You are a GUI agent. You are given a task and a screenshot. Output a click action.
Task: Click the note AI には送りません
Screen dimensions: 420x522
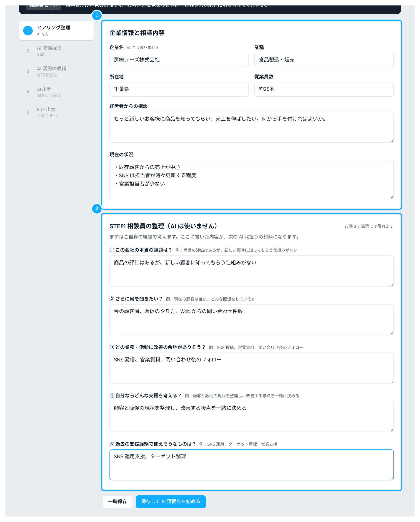coord(143,48)
